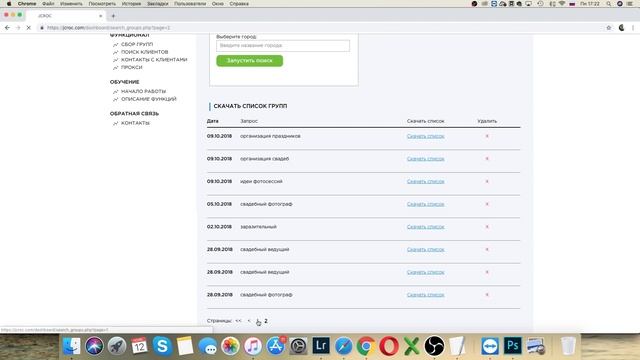Launch Siri from the dock
The height and width of the screenshot is (360, 640).
click(x=94, y=346)
